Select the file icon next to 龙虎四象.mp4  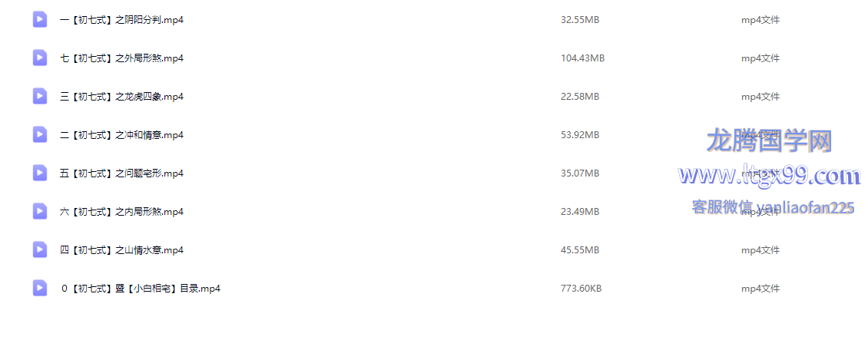coord(40,97)
